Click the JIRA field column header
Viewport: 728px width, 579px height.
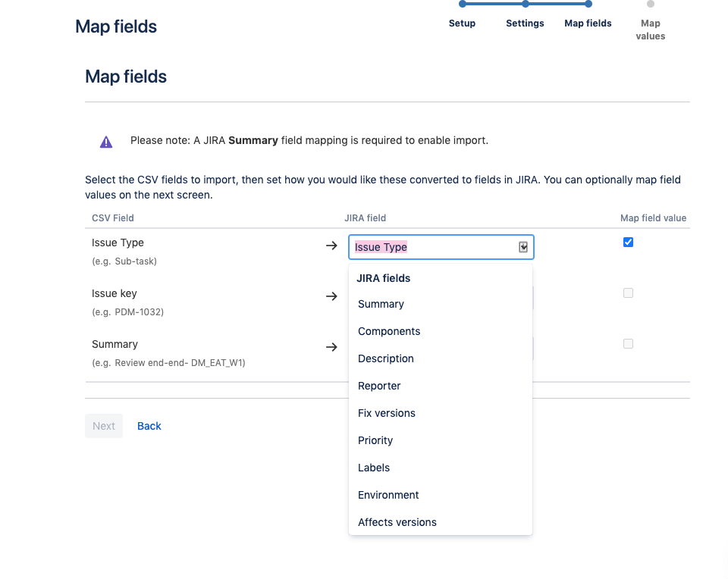pyautogui.click(x=366, y=218)
